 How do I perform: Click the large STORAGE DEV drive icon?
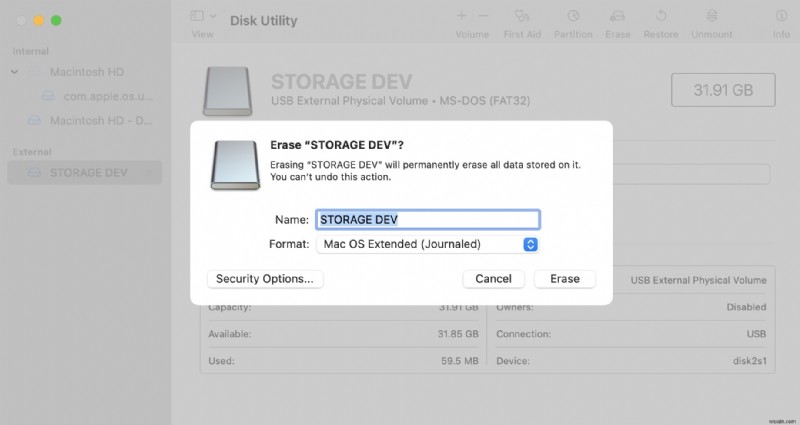click(x=228, y=91)
